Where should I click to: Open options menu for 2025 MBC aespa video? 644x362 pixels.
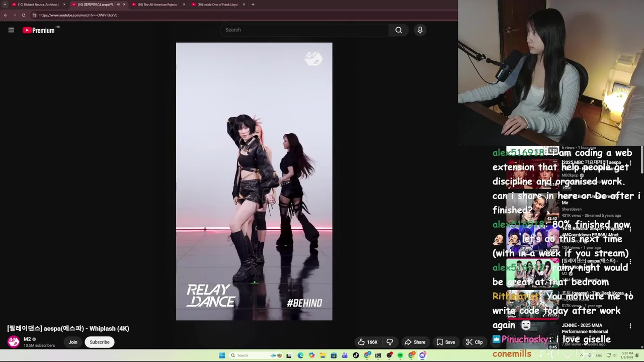[x=630, y=164]
